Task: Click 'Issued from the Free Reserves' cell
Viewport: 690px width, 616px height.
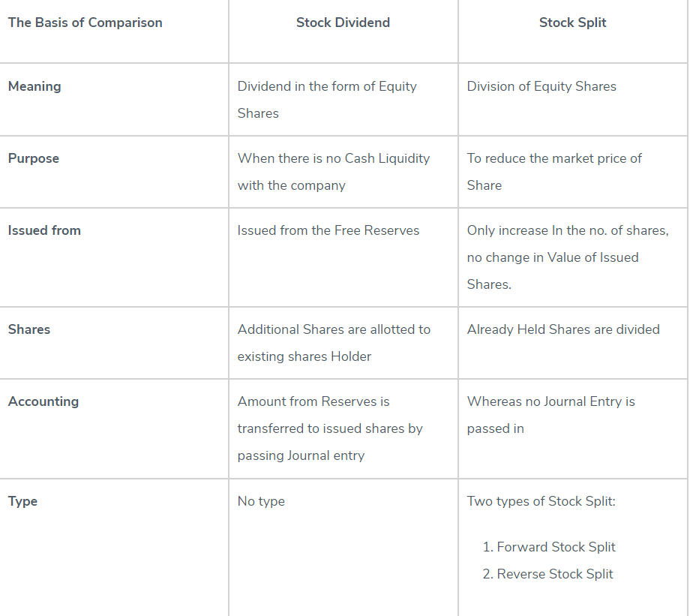Action: (328, 230)
